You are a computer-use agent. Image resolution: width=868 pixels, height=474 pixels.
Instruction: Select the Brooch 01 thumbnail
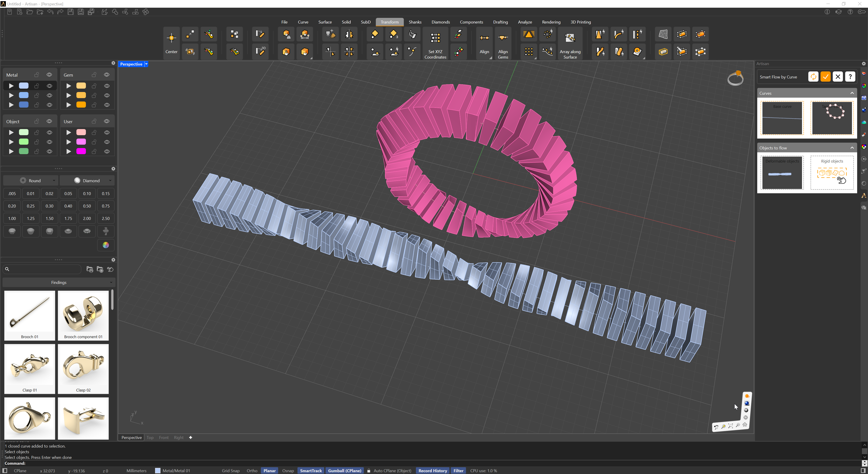[x=29, y=315]
